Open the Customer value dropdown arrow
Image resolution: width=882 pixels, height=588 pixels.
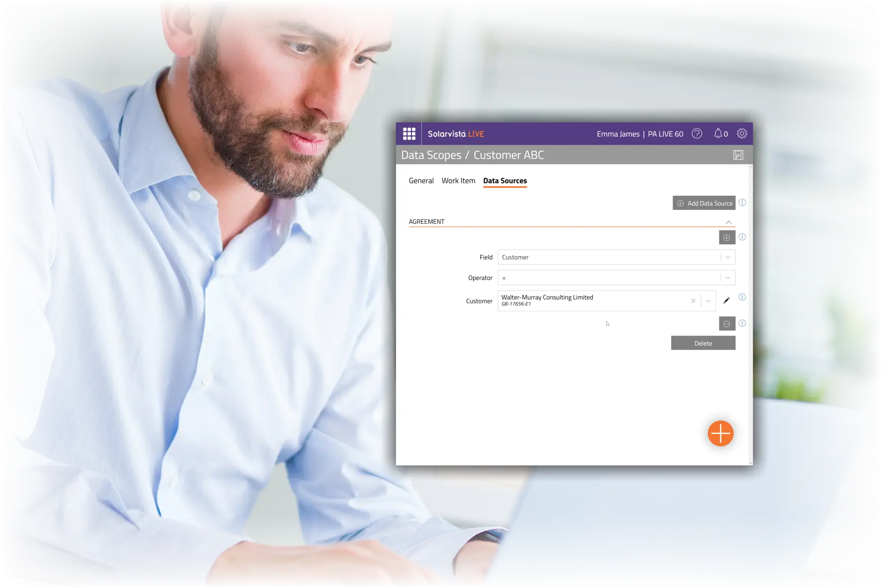pyautogui.click(x=707, y=301)
